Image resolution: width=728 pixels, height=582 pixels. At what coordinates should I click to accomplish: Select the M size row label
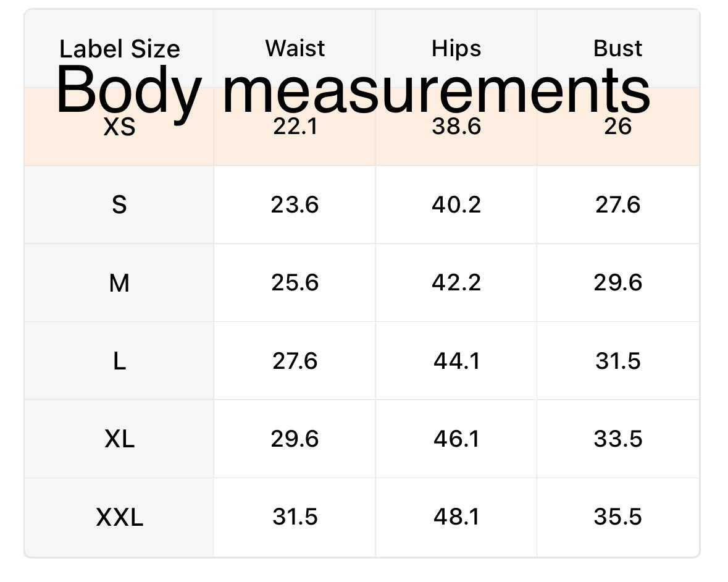[x=119, y=283]
